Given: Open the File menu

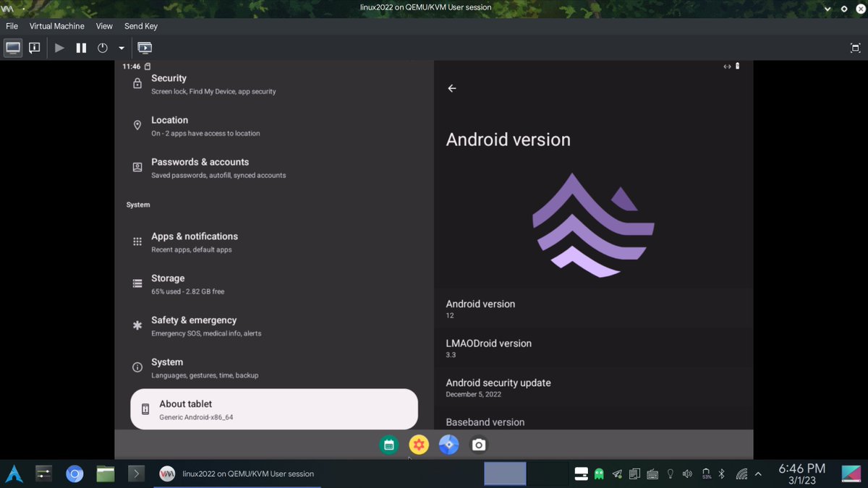Looking at the screenshot, I should [x=12, y=26].
